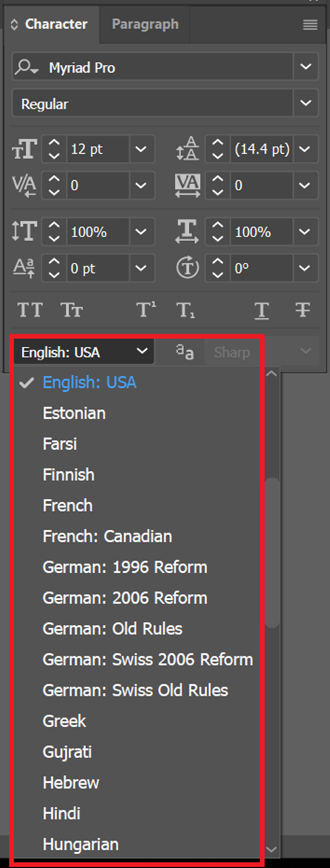Expand the 12 pt font size dropdown
Image resolution: width=330 pixels, height=868 pixels.
click(141, 149)
